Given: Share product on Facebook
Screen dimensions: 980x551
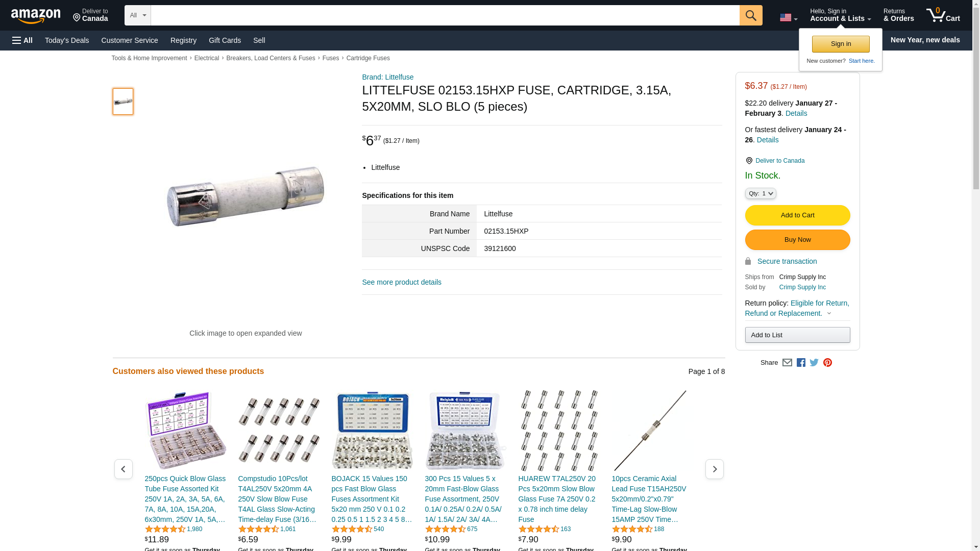Looking at the screenshot, I should point(801,363).
